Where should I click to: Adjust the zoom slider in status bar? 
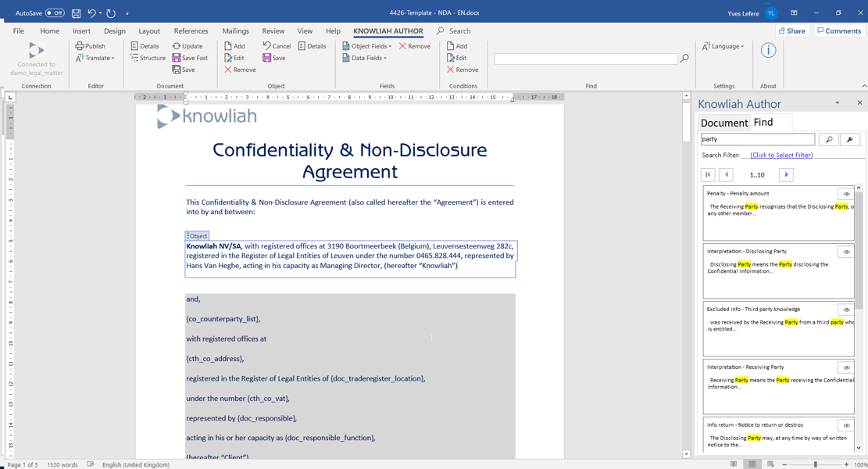pyautogui.click(x=815, y=464)
